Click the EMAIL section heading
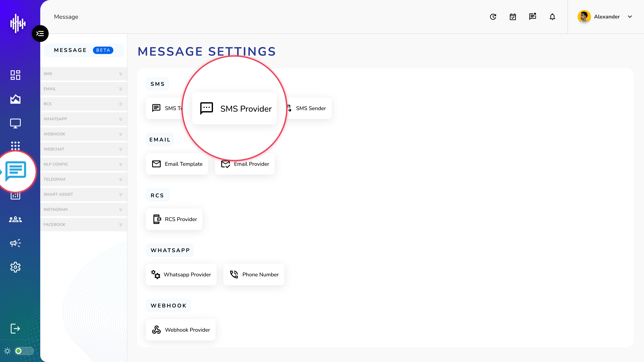Screen dimensions: 644x362 click(160, 140)
